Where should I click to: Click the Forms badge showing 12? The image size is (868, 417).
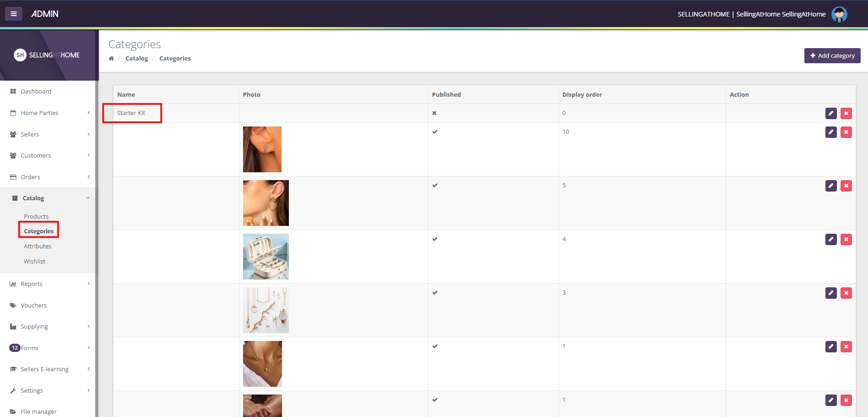tap(15, 348)
